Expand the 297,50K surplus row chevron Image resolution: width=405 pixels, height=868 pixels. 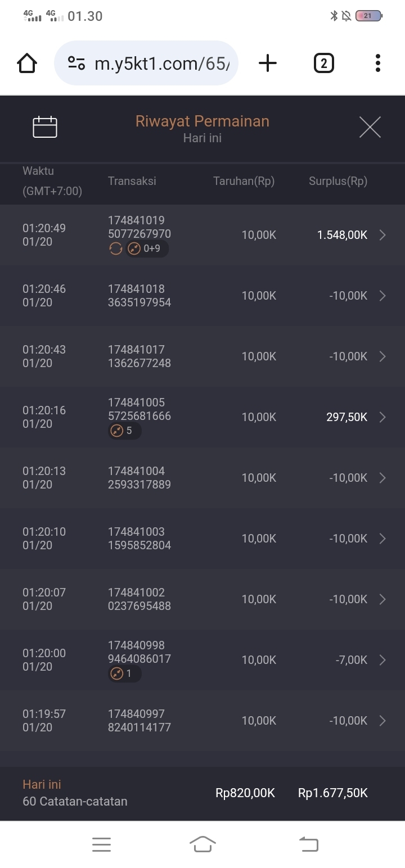click(x=382, y=417)
